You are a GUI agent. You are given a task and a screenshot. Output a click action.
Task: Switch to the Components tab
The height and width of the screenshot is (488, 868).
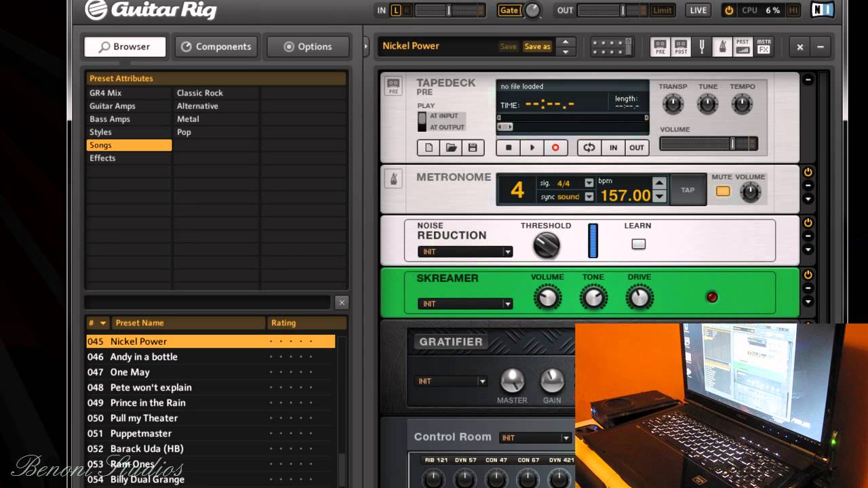click(216, 47)
